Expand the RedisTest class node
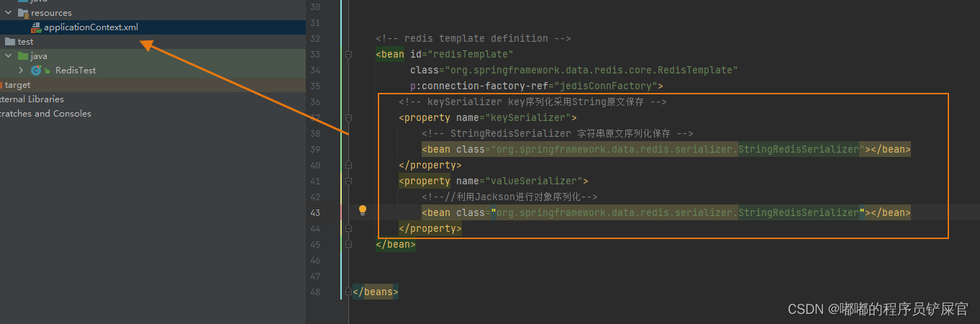 21,71
